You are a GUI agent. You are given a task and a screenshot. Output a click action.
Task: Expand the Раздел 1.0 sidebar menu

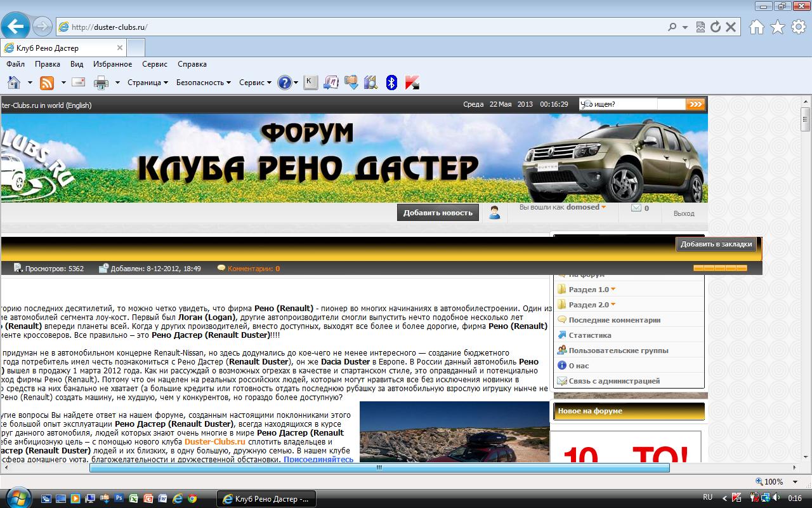coord(589,290)
